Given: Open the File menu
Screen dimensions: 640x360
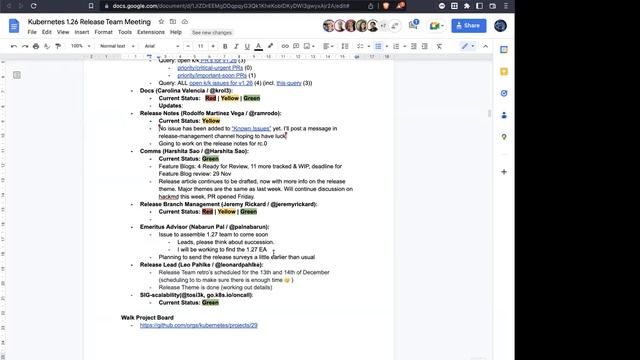Looking at the screenshot, I should pyautogui.click(x=32, y=32).
